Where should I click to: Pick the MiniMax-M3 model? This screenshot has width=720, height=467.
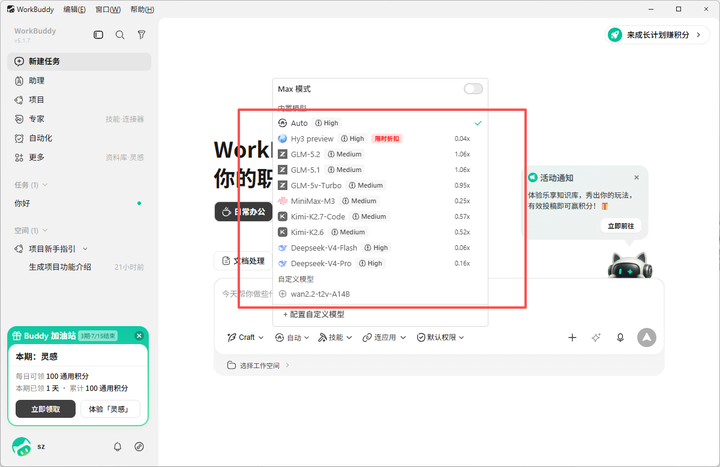coord(380,201)
